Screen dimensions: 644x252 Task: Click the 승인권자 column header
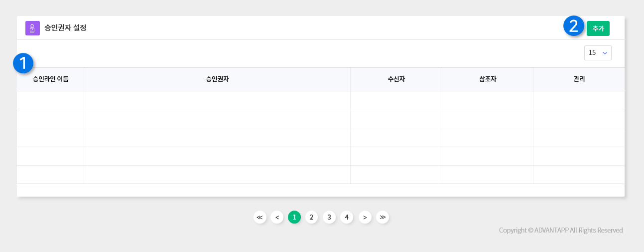[x=217, y=79]
